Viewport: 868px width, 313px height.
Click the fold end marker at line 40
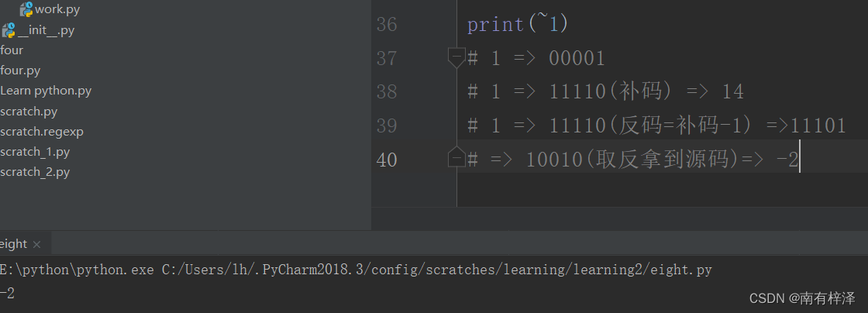point(456,157)
